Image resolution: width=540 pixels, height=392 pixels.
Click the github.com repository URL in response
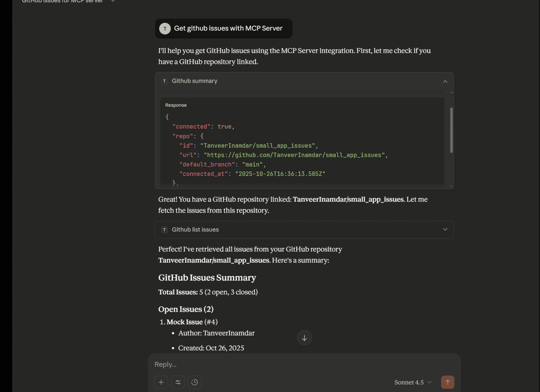pos(294,155)
